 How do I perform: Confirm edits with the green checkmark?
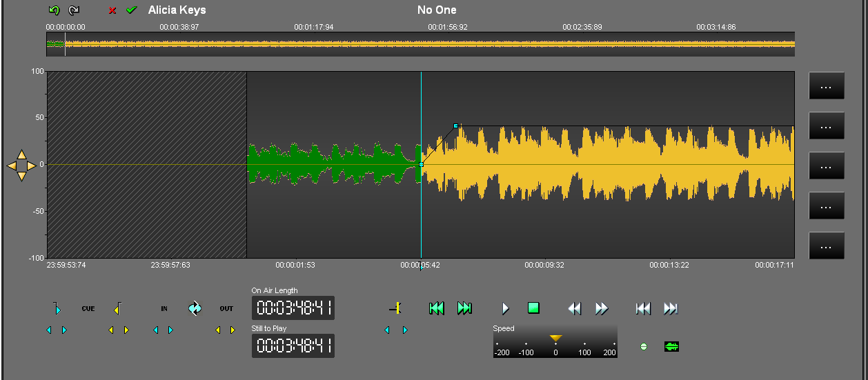click(x=131, y=10)
